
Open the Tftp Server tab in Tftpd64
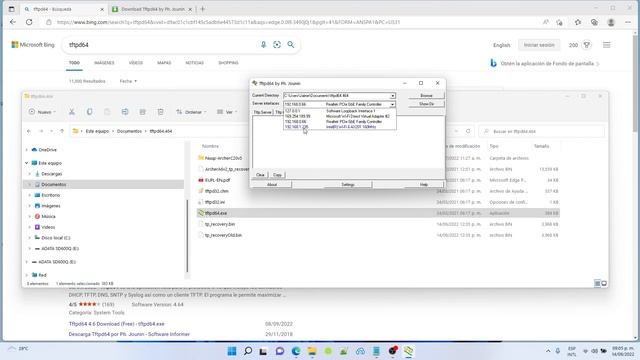(262, 112)
